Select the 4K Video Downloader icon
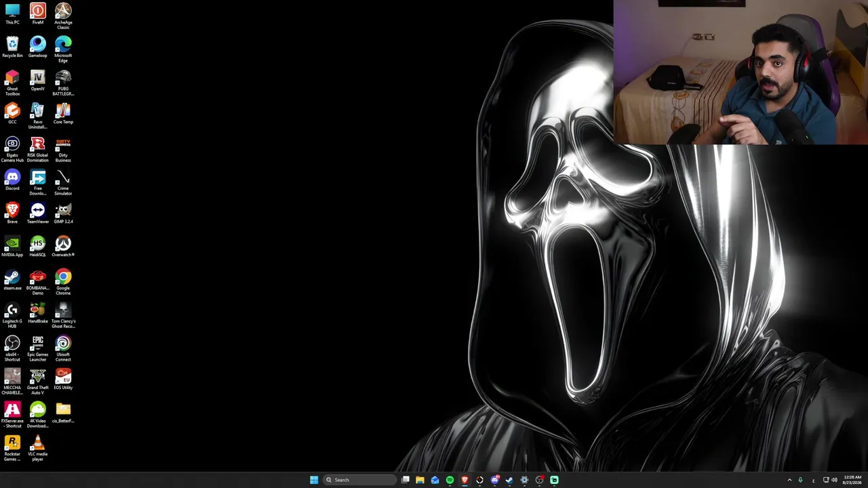Viewport: 868px width, 488px height. pos(37,415)
